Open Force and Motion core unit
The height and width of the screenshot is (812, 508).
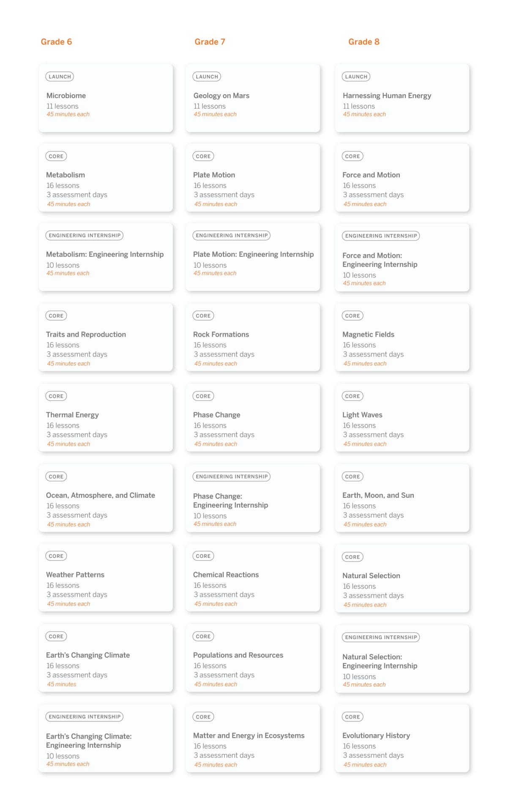click(402, 178)
